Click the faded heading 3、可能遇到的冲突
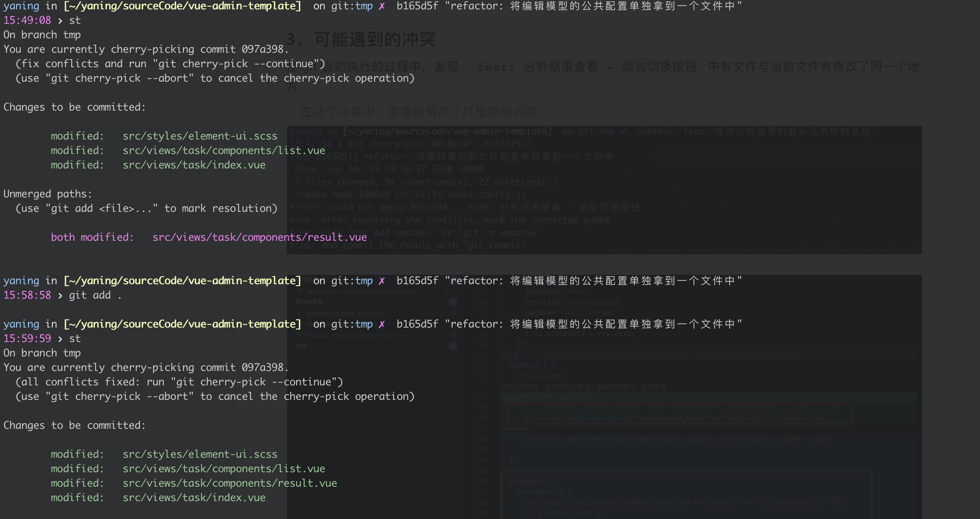 click(361, 40)
